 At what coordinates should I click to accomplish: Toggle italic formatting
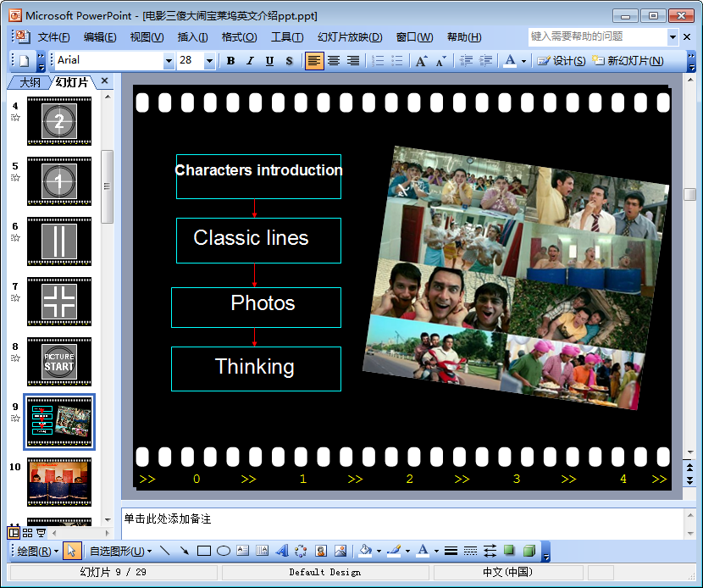click(250, 61)
